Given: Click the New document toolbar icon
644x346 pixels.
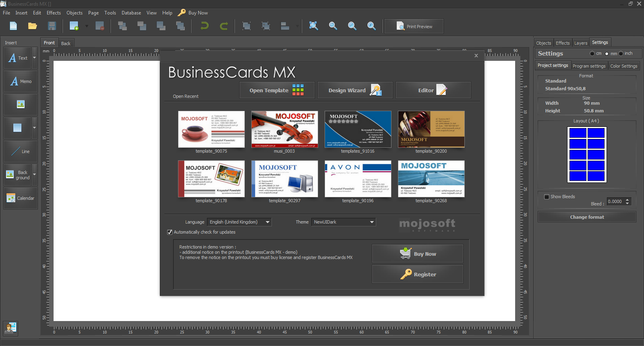Looking at the screenshot, I should [13, 26].
